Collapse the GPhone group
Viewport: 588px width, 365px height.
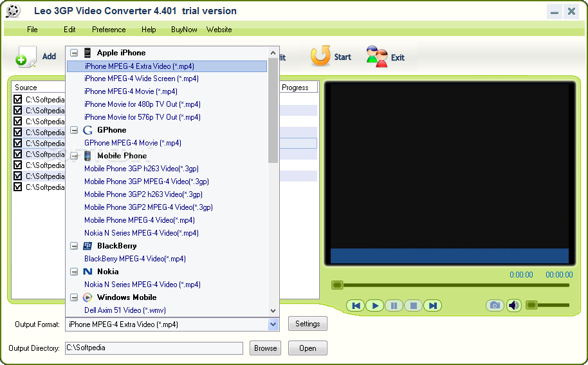click(x=74, y=130)
